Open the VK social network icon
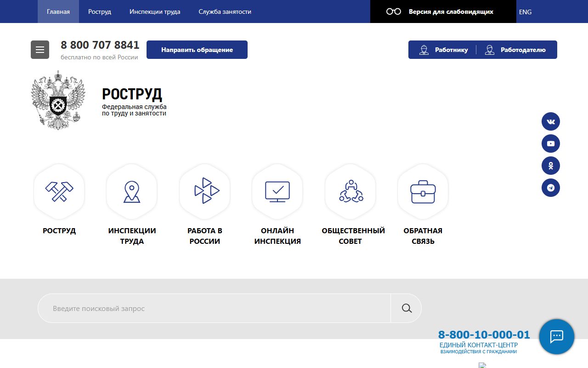This screenshot has width=588, height=368. point(551,121)
